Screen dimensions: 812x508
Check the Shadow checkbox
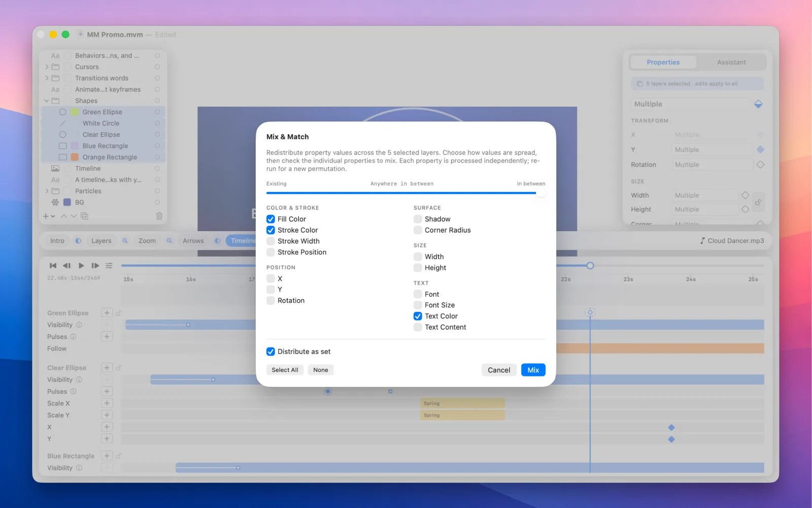click(x=418, y=219)
